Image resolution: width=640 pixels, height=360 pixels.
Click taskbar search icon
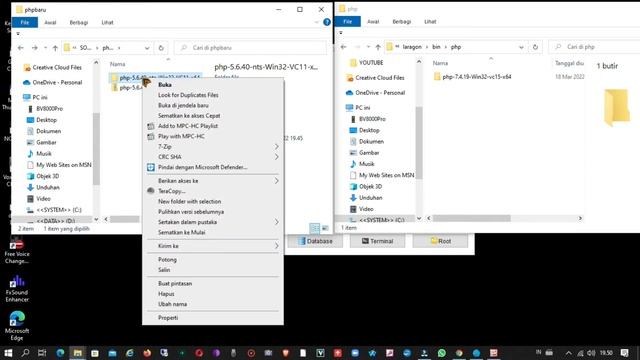click(x=25, y=353)
